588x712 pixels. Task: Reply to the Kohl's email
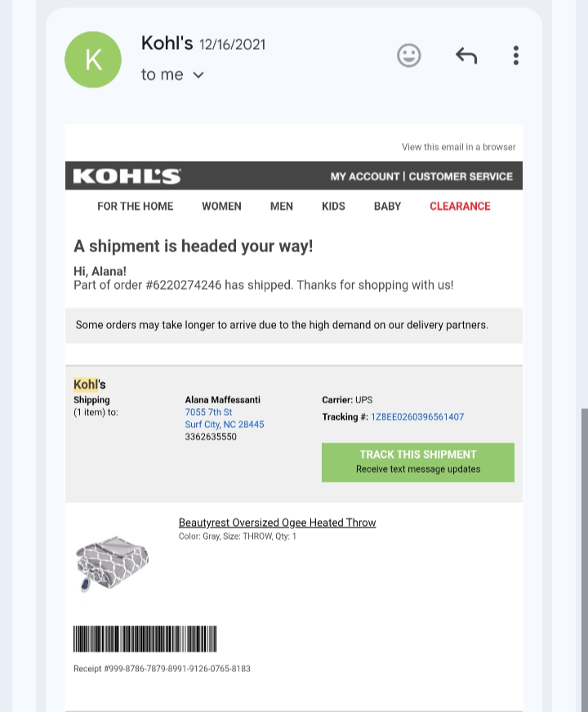[x=466, y=56]
